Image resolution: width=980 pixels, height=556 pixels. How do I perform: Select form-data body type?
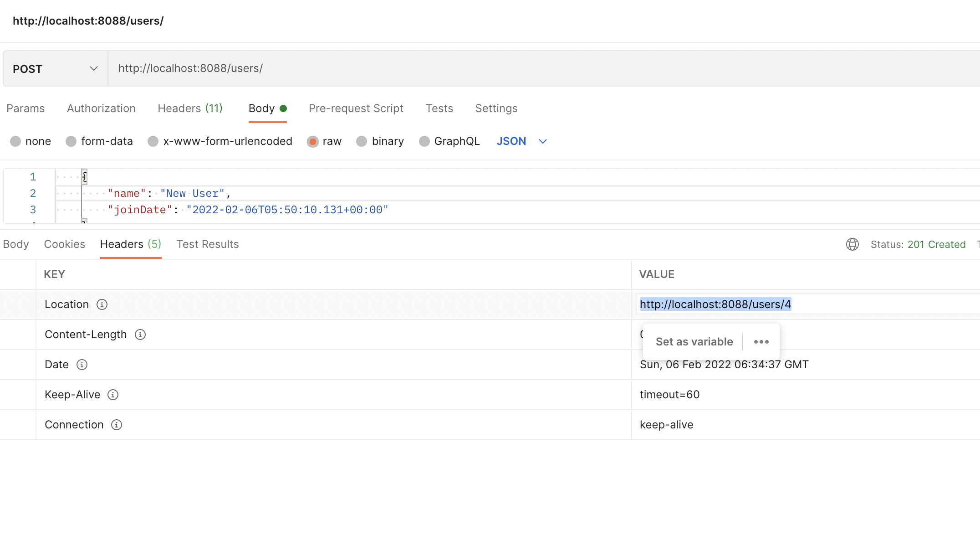71,141
